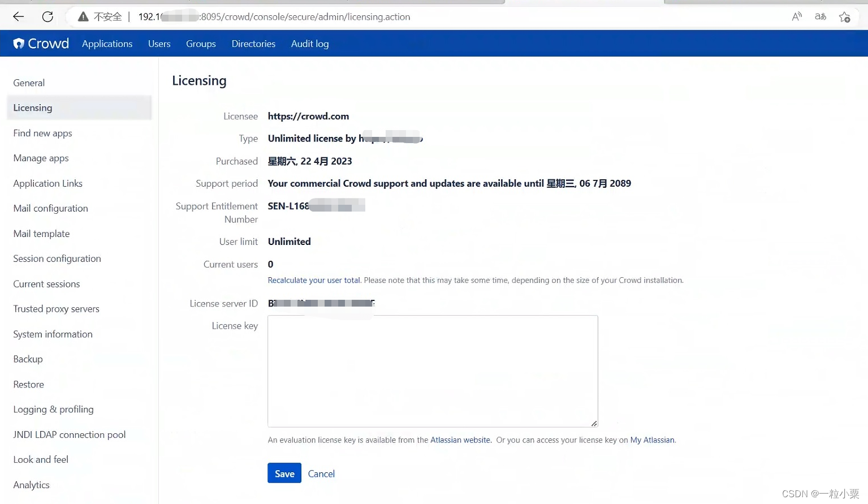
Task: Select General in the sidebar
Action: (29, 83)
